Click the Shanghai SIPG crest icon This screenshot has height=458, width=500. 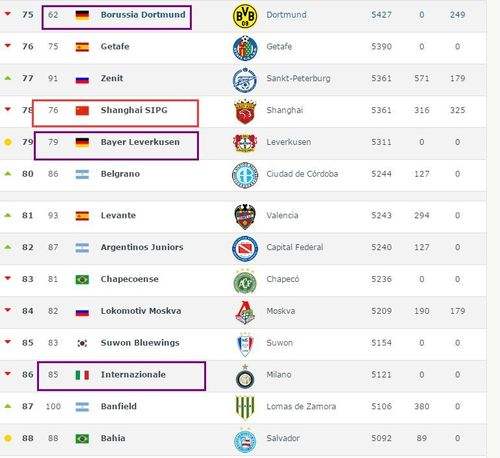[x=245, y=112]
